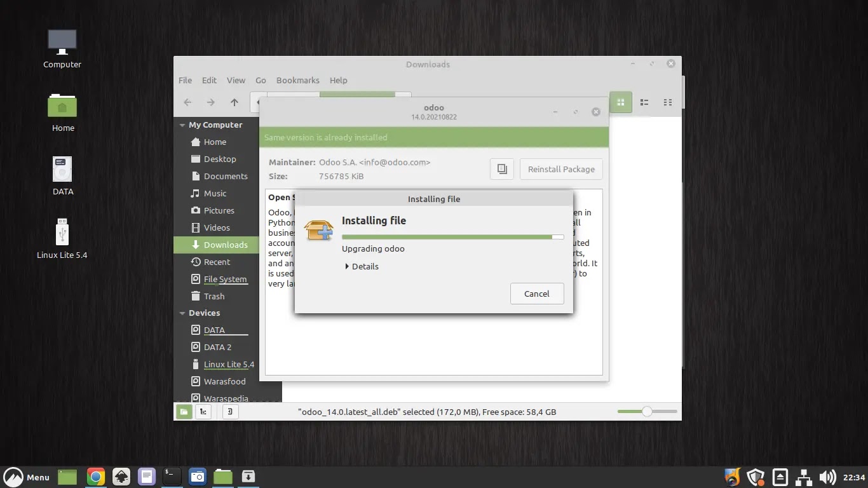Screen dimensions: 868x488
Task: Open the Help menu
Action: [x=338, y=80]
